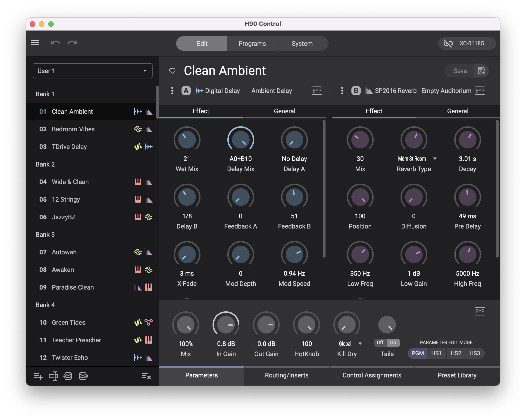Click the unlinked connection icon near XC-01185

(448, 44)
